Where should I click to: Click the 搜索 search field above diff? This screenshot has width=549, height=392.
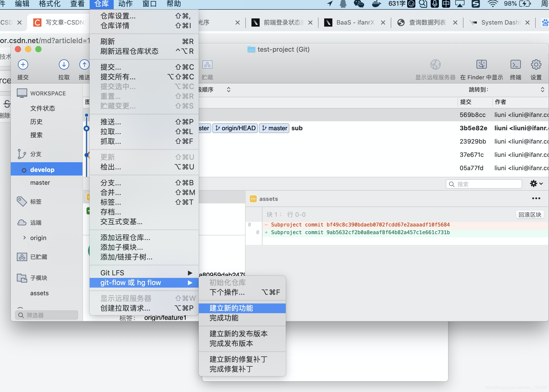coord(484,184)
